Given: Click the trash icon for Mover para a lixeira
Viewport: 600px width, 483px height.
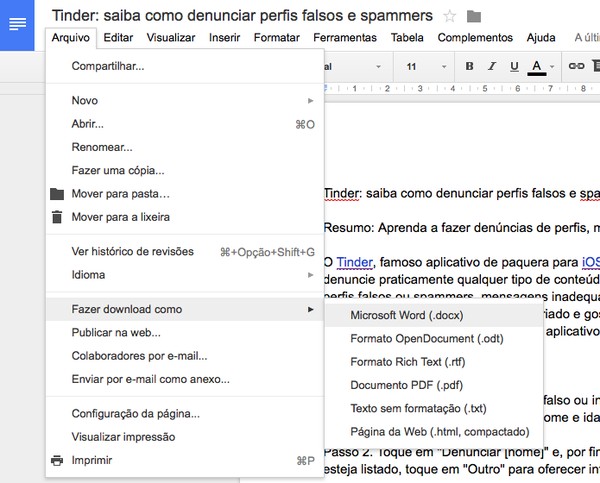Looking at the screenshot, I should (x=57, y=216).
